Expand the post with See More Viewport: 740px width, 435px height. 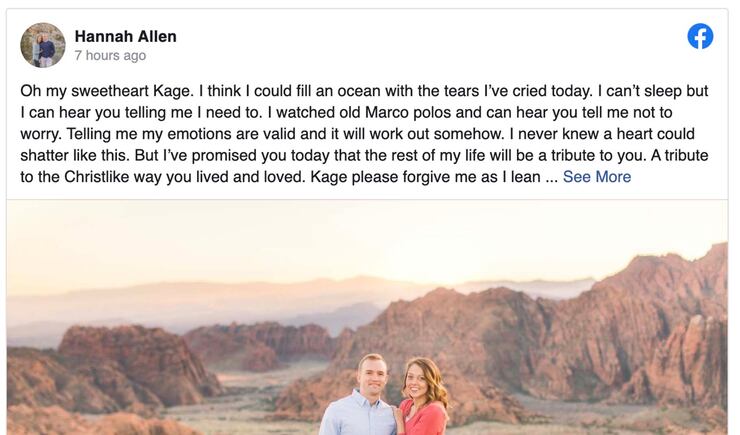(597, 177)
